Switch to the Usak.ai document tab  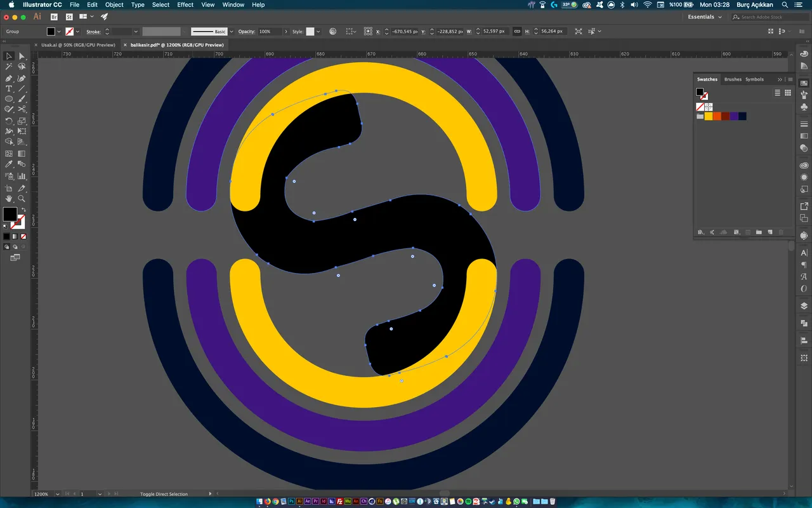coord(79,45)
